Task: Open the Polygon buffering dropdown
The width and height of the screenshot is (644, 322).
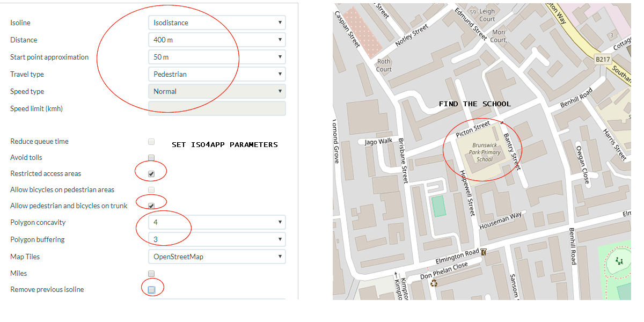Action: pyautogui.click(x=217, y=239)
